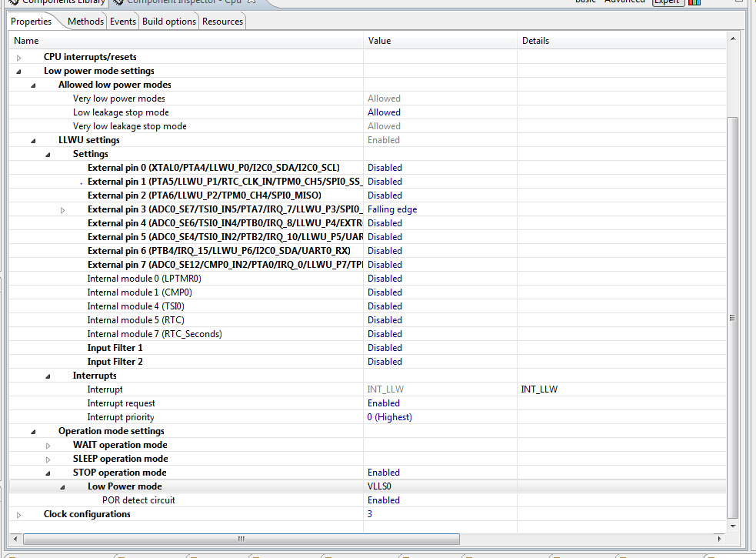The width and height of the screenshot is (756, 558).
Task: Click the Details column header
Action: 621,41
